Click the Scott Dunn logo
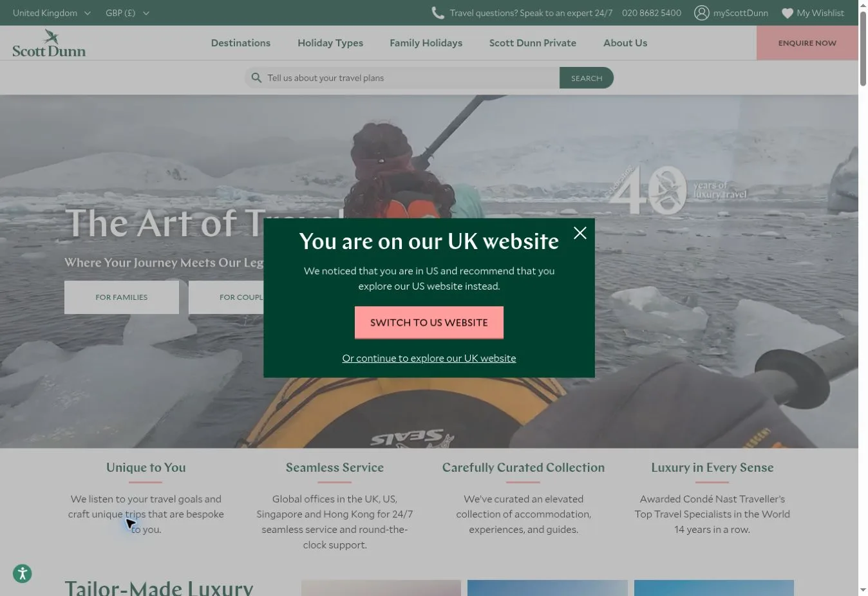868x596 pixels. coord(49,43)
